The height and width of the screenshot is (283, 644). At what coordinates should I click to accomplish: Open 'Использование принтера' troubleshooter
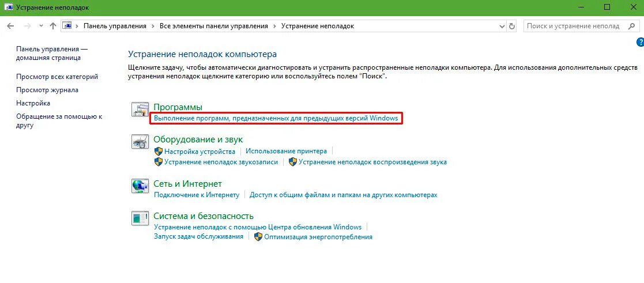coord(287,151)
